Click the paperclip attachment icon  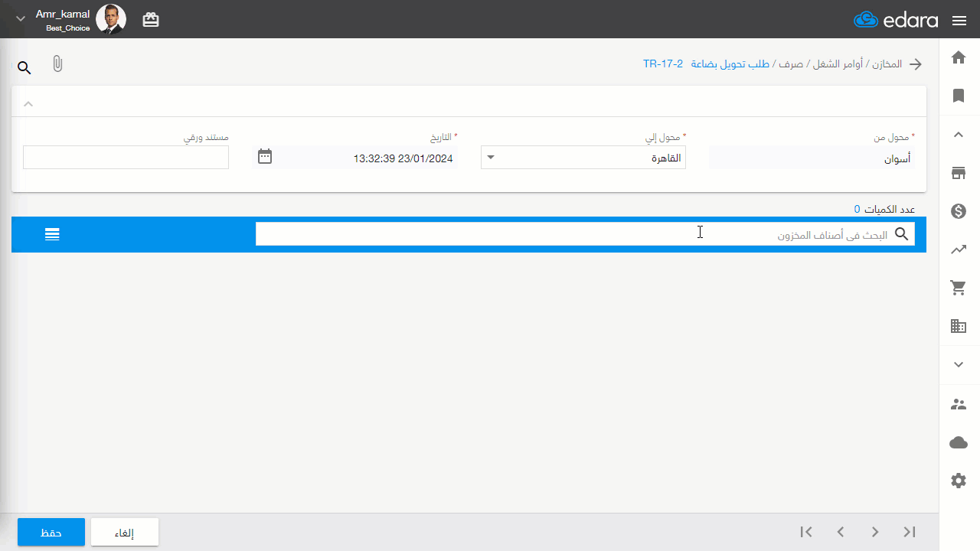pyautogui.click(x=57, y=64)
